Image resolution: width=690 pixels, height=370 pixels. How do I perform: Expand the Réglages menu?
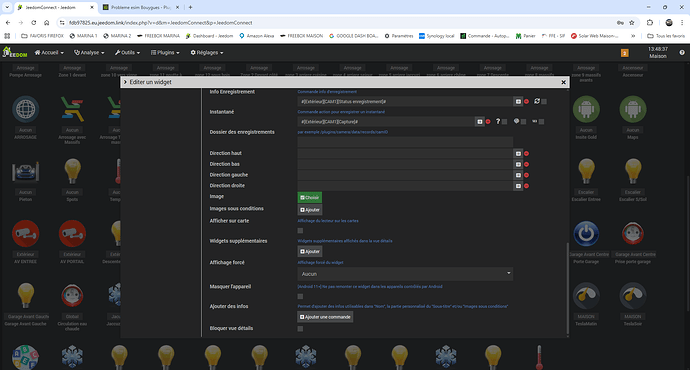pos(207,52)
